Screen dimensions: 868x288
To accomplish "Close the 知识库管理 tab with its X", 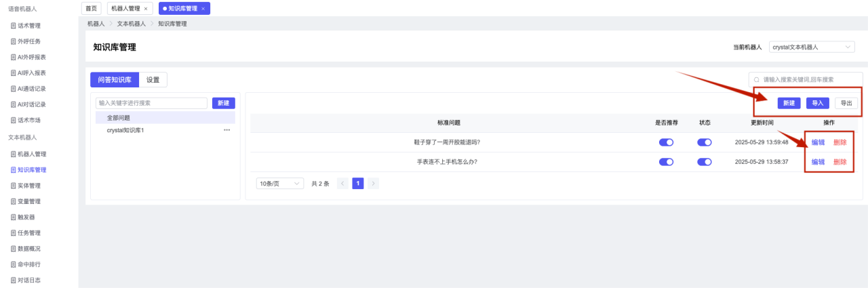I will (x=204, y=9).
